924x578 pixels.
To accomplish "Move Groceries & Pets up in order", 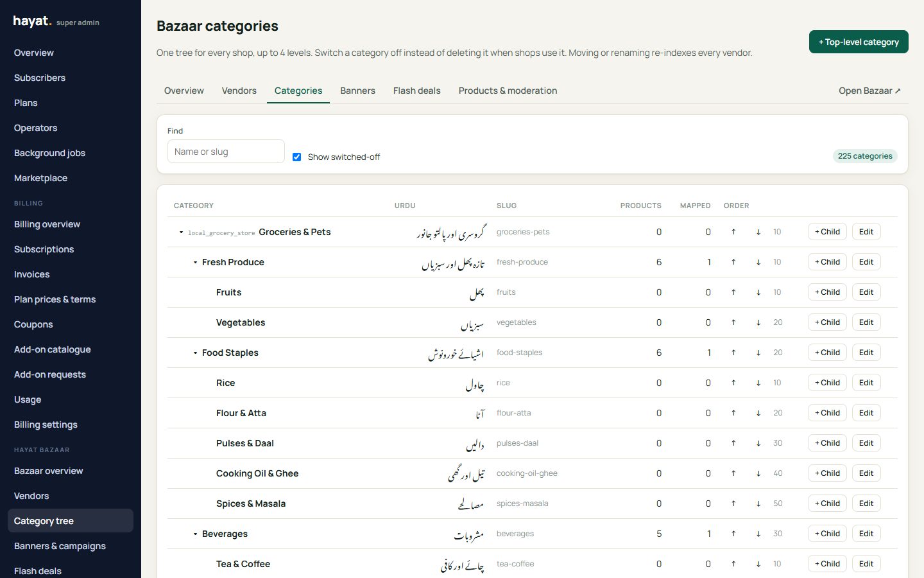I will (x=733, y=232).
